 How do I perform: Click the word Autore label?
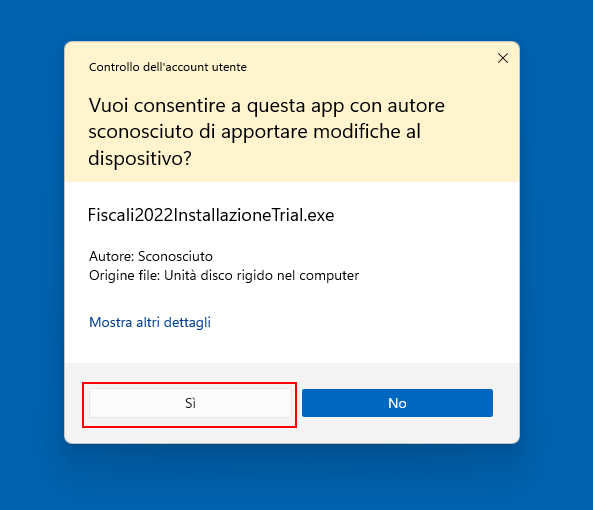click(111, 256)
